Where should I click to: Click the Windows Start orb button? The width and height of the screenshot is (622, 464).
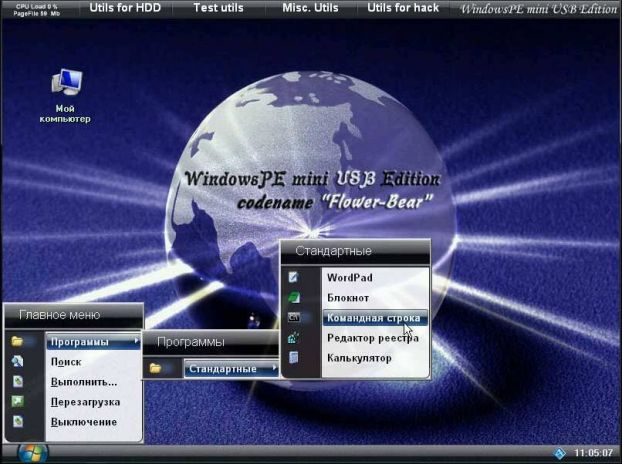click(31, 453)
